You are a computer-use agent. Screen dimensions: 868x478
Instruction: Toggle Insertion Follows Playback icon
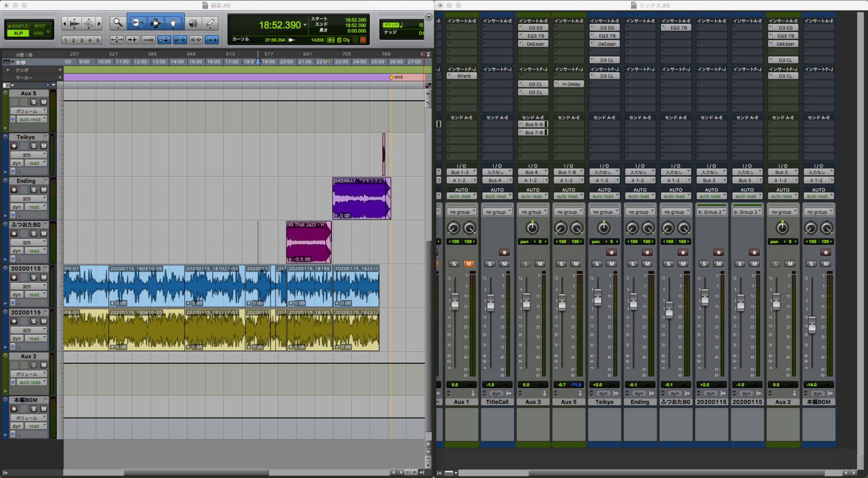click(212, 40)
